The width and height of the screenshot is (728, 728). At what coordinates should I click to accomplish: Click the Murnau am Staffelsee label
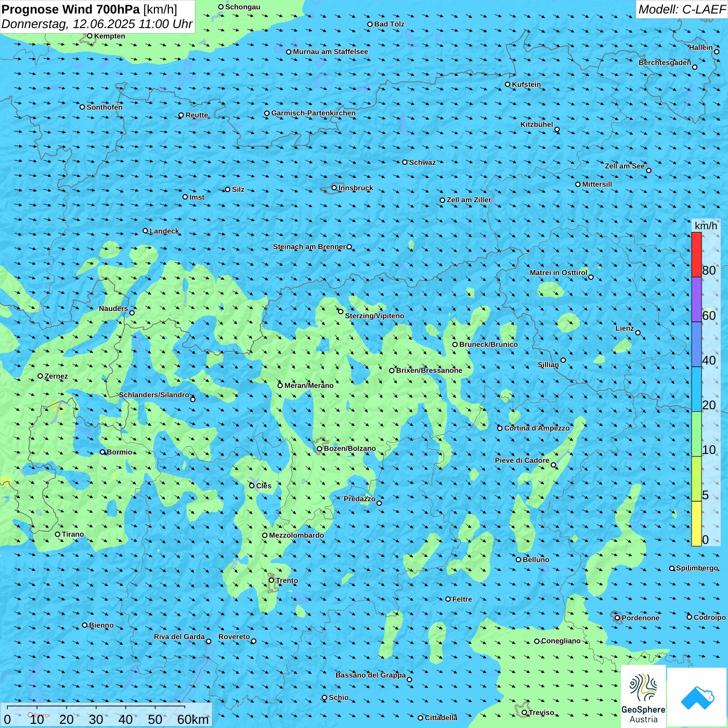pyautogui.click(x=331, y=51)
